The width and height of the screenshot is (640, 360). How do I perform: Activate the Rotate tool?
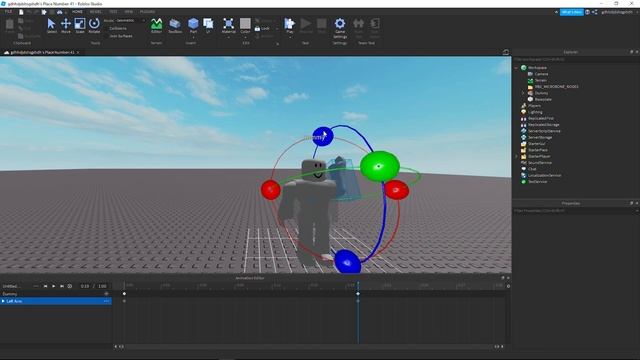point(94,26)
